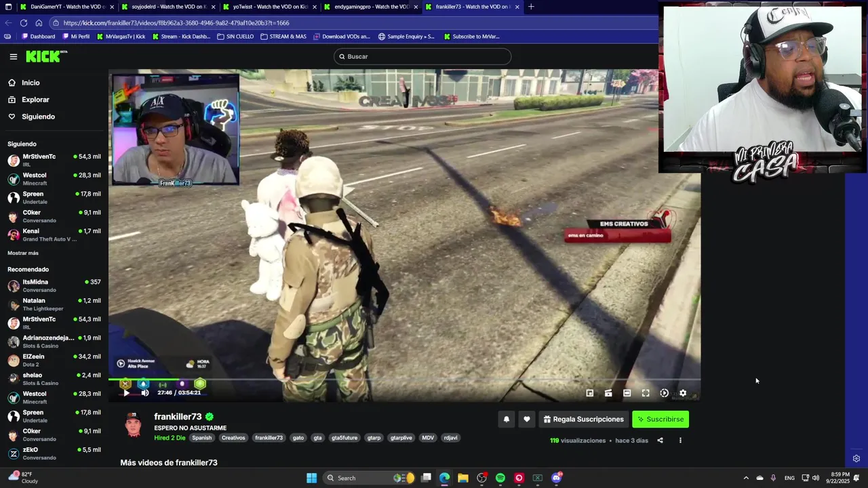The width and height of the screenshot is (868, 488).
Task: Open browser tab actions menu
Action: (x=7, y=7)
